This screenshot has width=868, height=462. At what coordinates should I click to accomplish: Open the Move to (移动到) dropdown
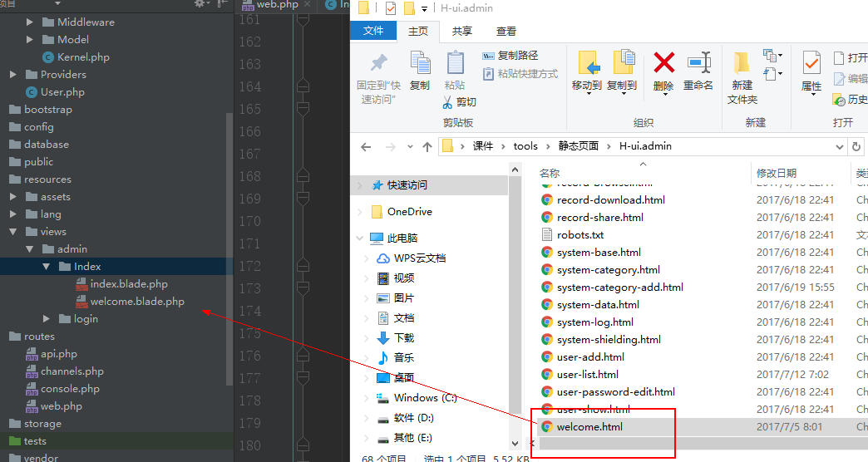click(587, 86)
